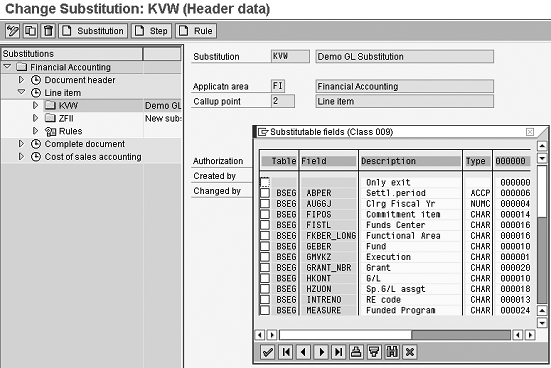This screenshot has width=551, height=368.
Task: Expand the KVW substitution node
Action: click(x=35, y=105)
